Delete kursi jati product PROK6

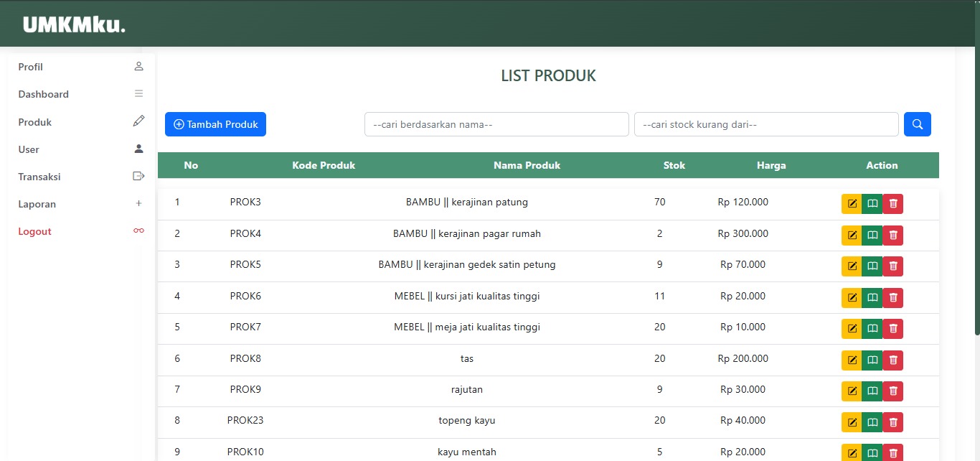[893, 298]
